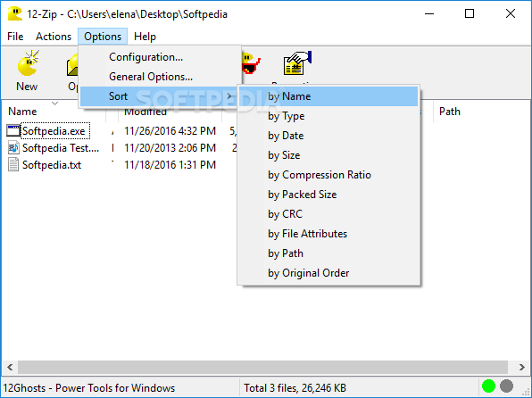Click the Softpedia.txt document icon
Image resolution: width=532 pixels, height=398 pixels.
(x=13, y=165)
